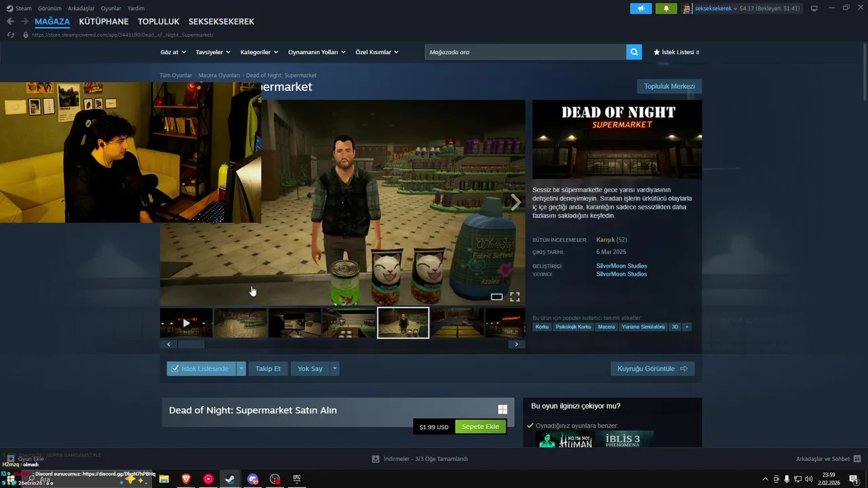Screen dimensions: 868x488
Task: Click the Yok Say button
Action: (310, 369)
